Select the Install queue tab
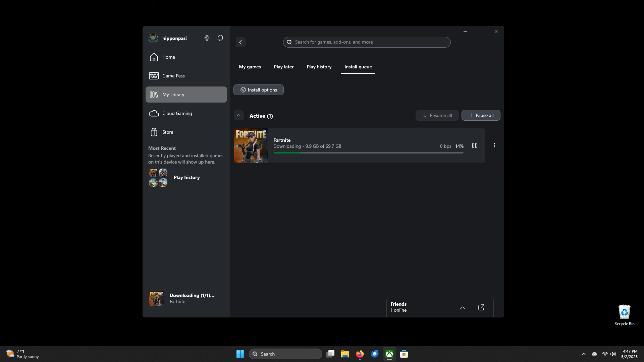 358,67
